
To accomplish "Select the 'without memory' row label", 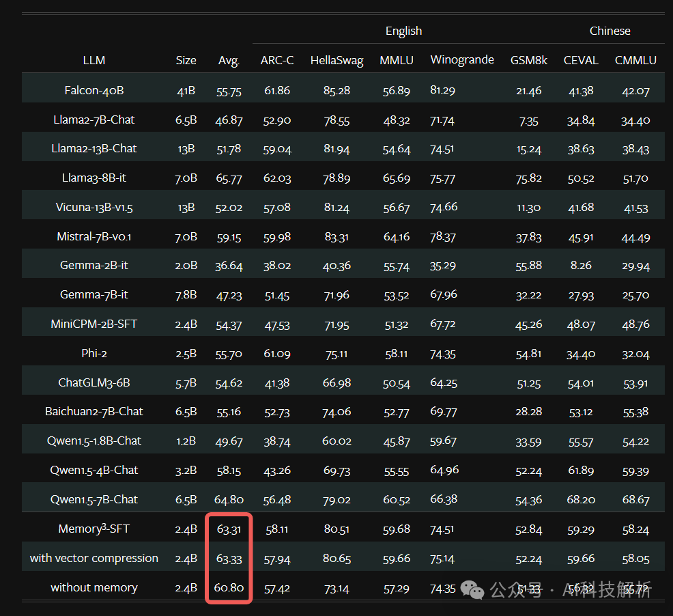I will tap(94, 587).
